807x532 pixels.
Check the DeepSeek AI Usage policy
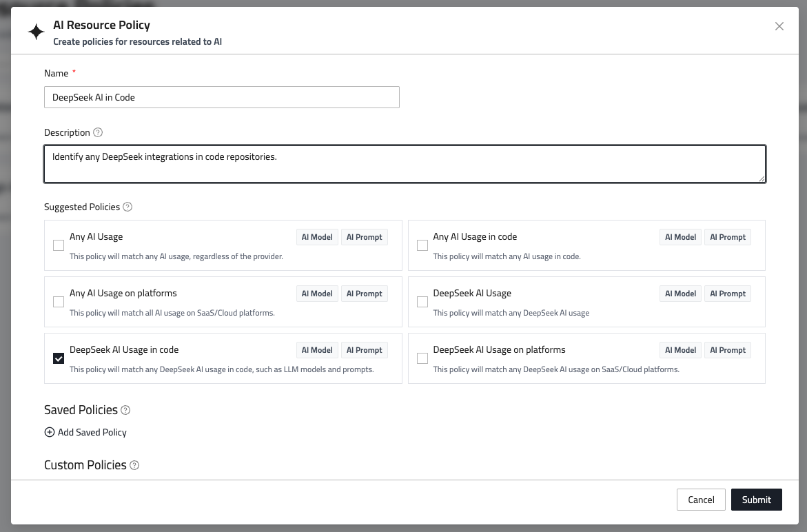tap(422, 302)
